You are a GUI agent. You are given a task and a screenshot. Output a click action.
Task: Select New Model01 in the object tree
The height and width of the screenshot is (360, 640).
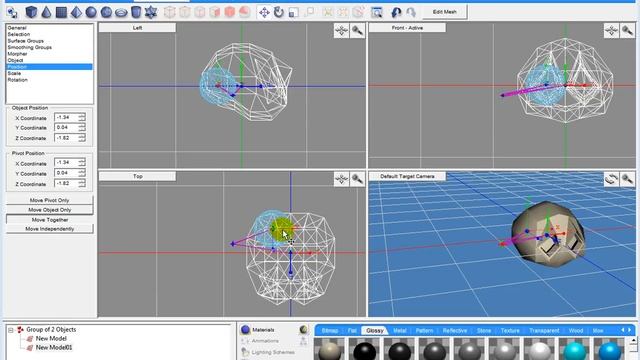pyautogui.click(x=54, y=348)
